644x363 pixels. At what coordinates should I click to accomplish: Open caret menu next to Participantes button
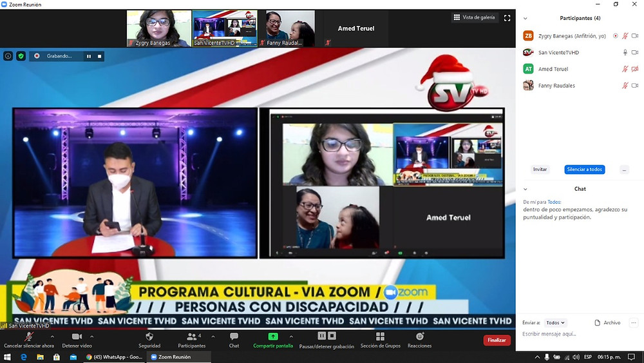pyautogui.click(x=213, y=337)
